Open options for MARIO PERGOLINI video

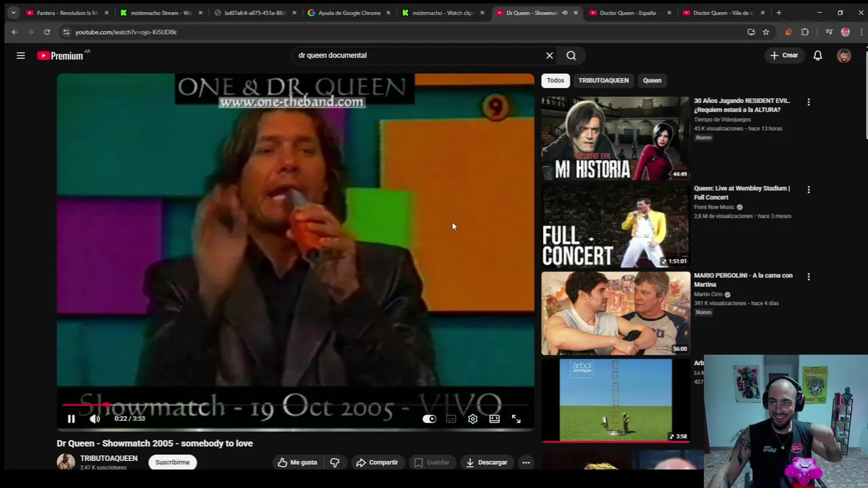point(808,277)
